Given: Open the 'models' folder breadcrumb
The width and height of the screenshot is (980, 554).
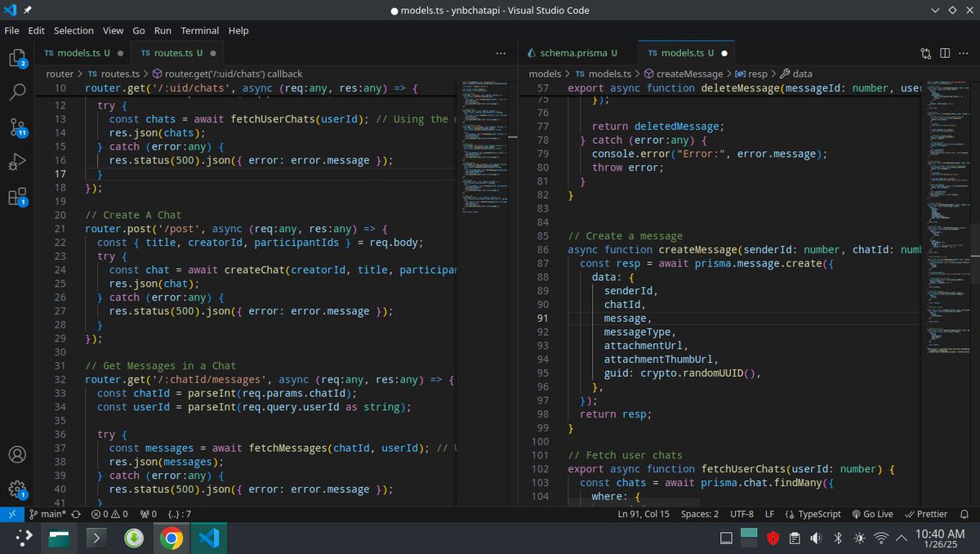Looking at the screenshot, I should 545,74.
